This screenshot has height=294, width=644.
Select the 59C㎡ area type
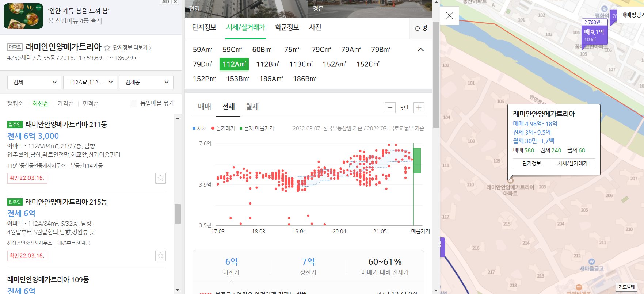pyautogui.click(x=232, y=50)
